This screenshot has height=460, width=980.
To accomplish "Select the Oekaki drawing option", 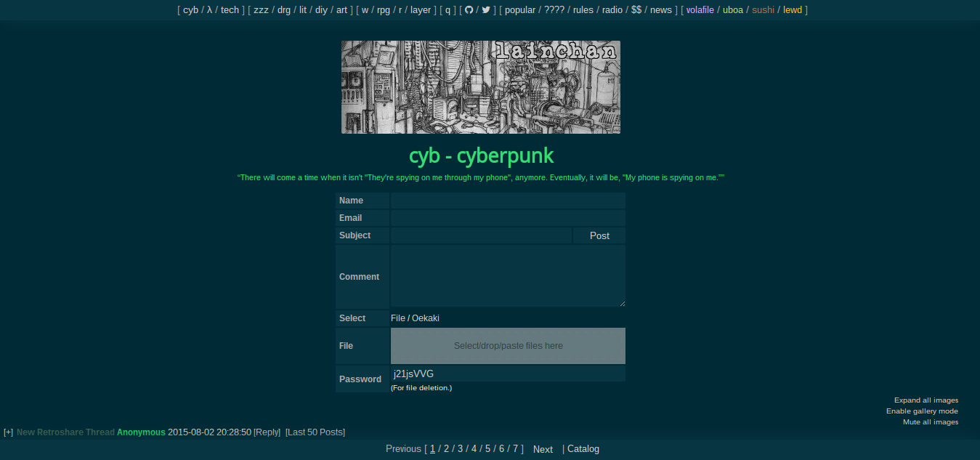I will 426,318.
